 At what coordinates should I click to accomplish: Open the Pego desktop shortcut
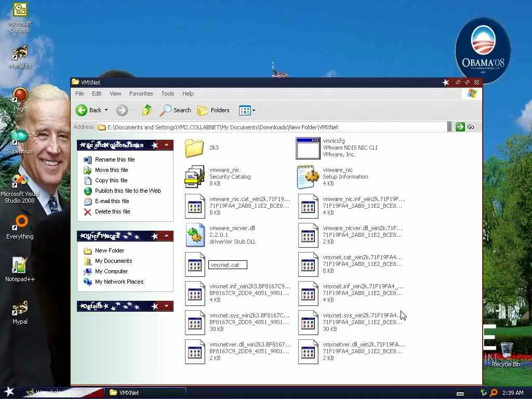point(20,99)
